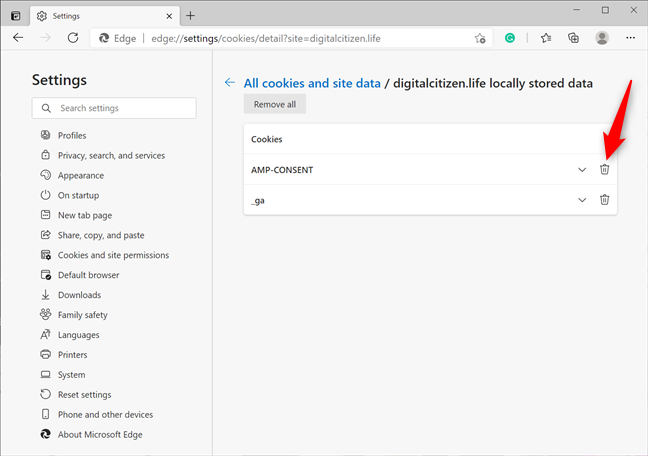
Task: Open On startup settings
Action: (x=79, y=195)
